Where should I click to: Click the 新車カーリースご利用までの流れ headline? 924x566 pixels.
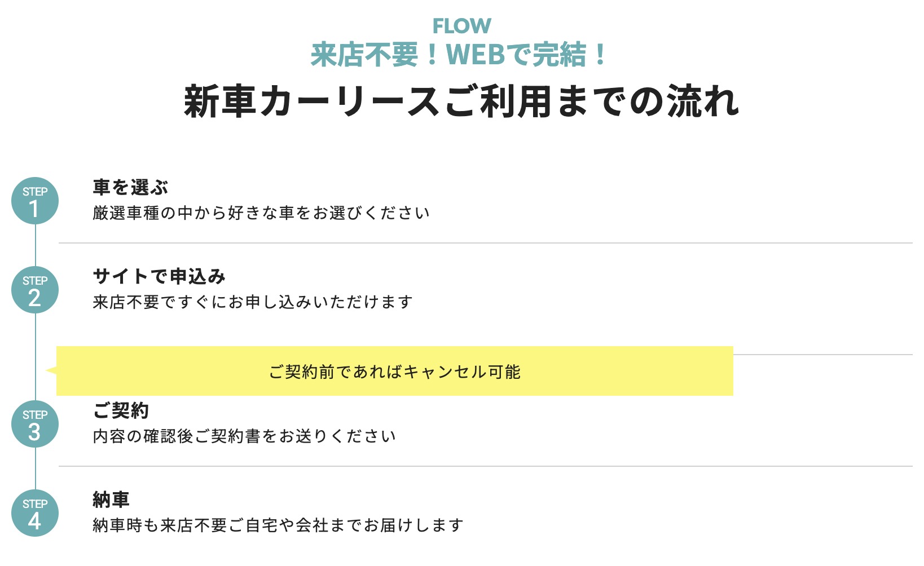point(461,101)
